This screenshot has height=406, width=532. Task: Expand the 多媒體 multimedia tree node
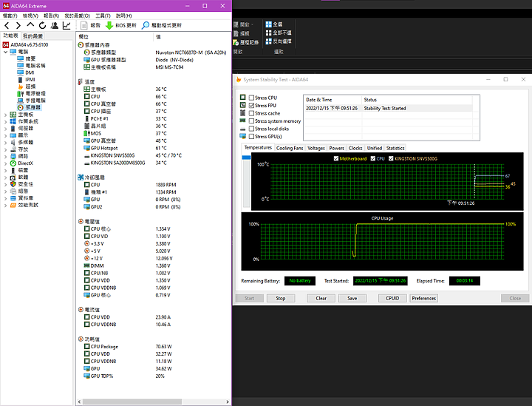coord(5,143)
